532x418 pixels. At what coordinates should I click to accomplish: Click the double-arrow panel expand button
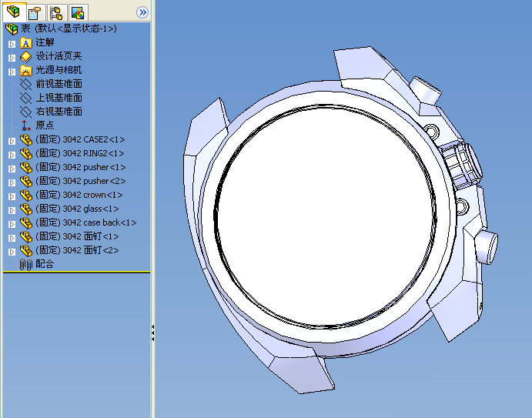(142, 12)
